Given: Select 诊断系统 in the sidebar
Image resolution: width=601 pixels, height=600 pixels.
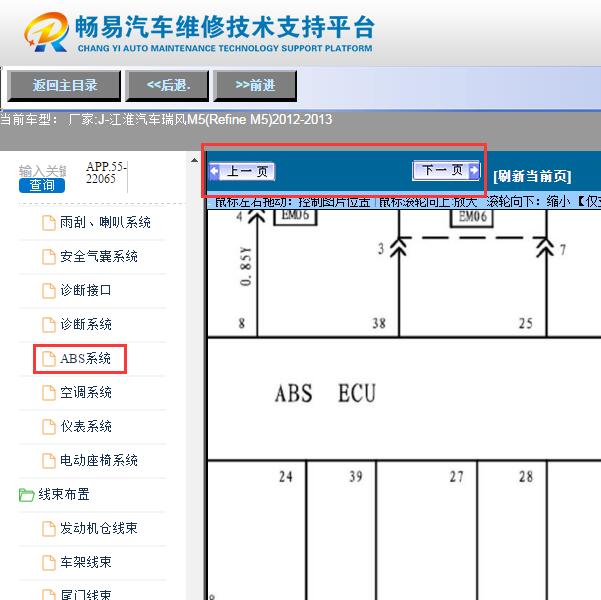Looking at the screenshot, I should [85, 324].
